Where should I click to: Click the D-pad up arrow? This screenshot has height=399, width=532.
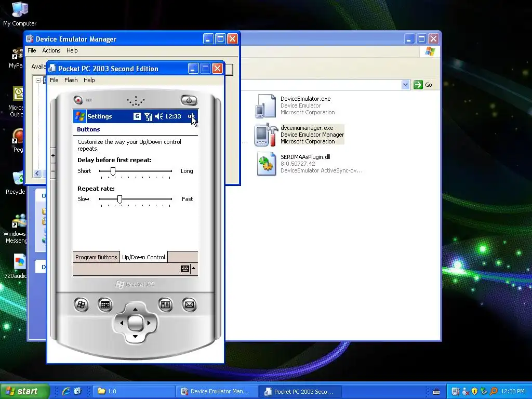click(135, 309)
